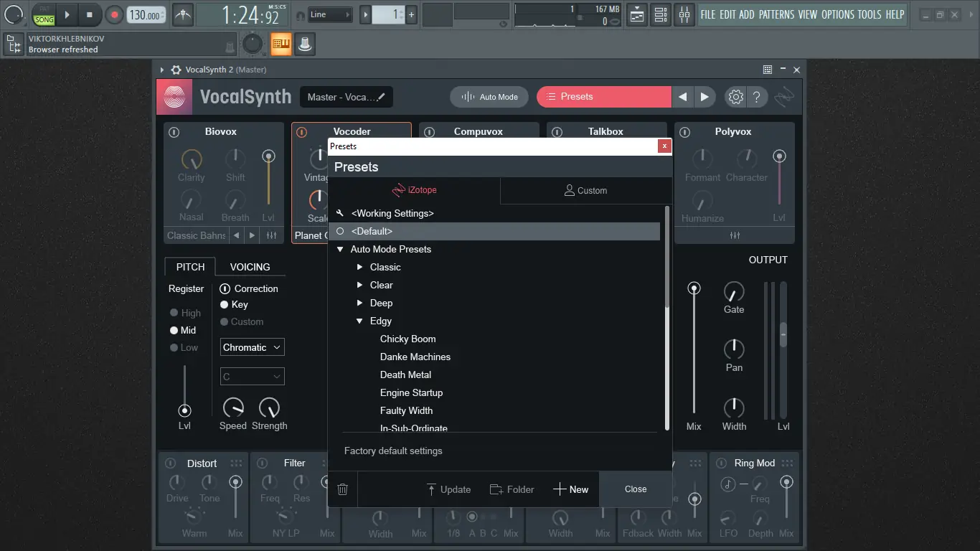Select the Mid register option
The image size is (980, 551).
[x=174, y=331]
